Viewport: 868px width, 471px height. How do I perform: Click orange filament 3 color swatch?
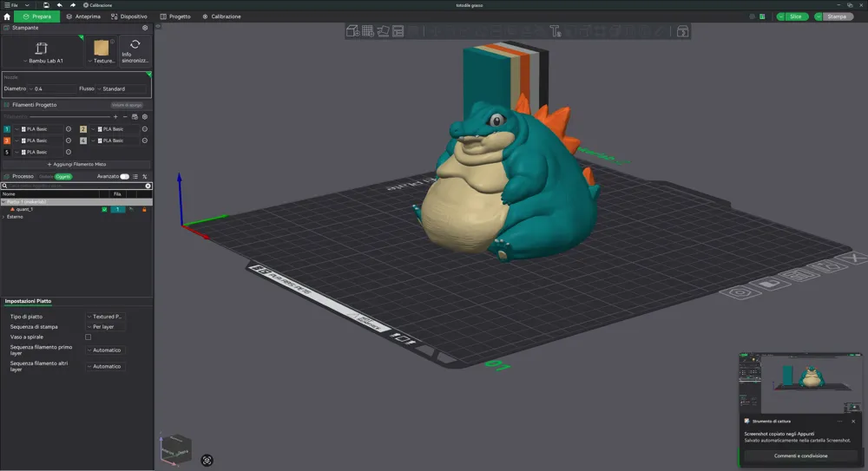coord(7,141)
